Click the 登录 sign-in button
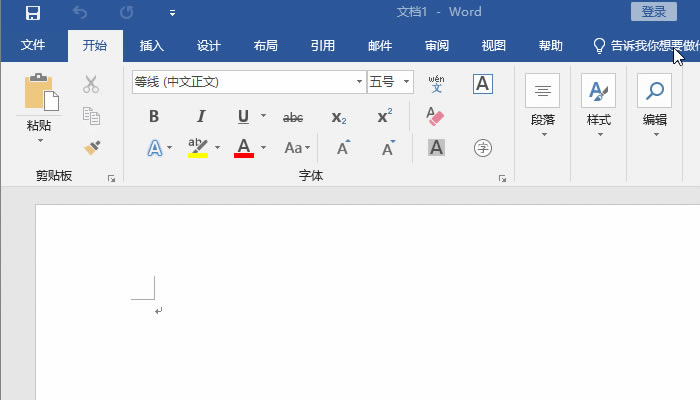The image size is (700, 400). coord(653,12)
